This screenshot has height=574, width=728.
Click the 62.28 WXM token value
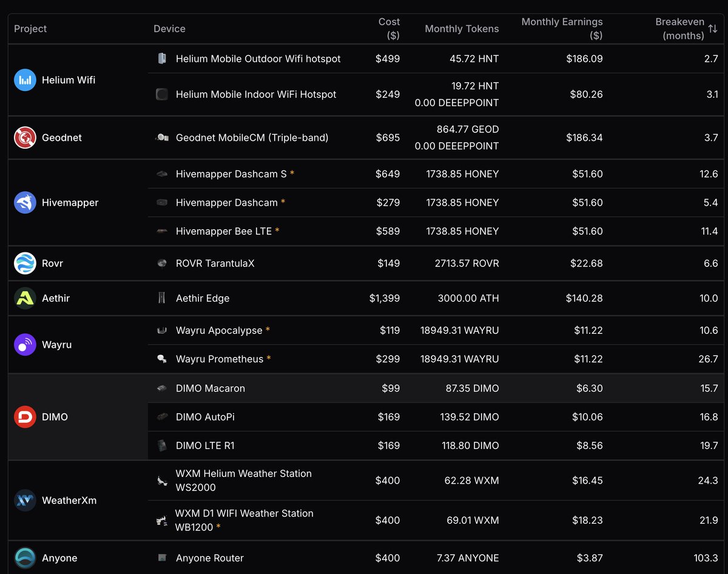[471, 481]
